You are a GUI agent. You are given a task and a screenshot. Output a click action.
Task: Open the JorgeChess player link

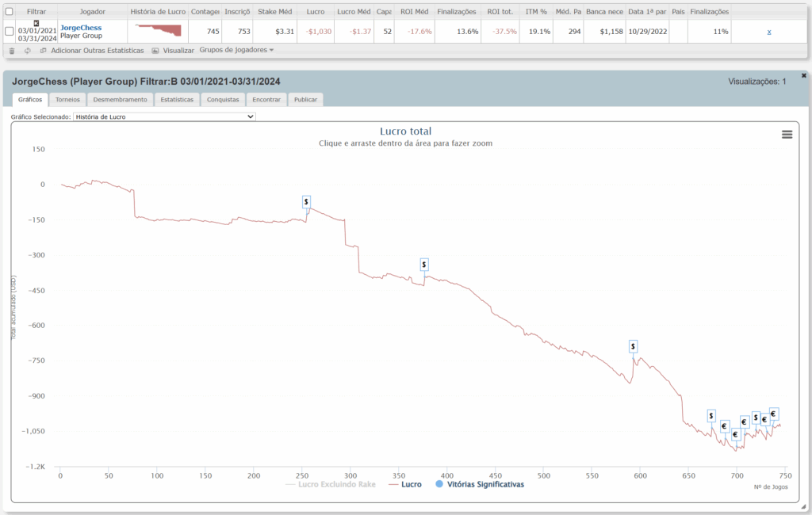(81, 27)
